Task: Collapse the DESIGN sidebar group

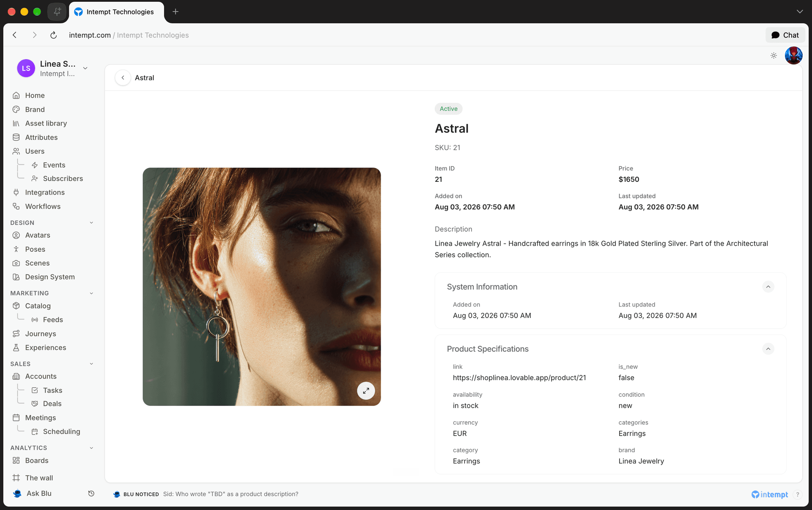Action: [x=91, y=223]
